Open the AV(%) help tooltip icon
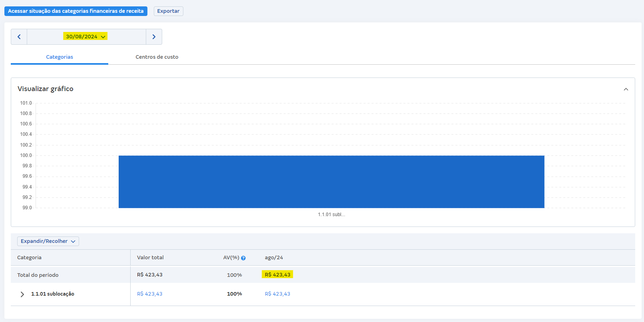This screenshot has width=644, height=322. click(243, 258)
